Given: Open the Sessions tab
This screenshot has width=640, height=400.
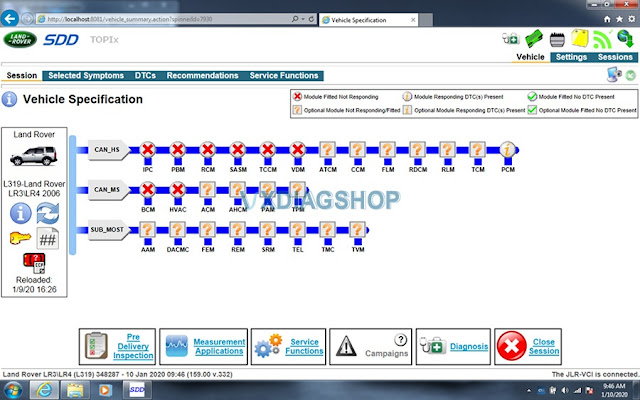Looking at the screenshot, I should click(615, 57).
